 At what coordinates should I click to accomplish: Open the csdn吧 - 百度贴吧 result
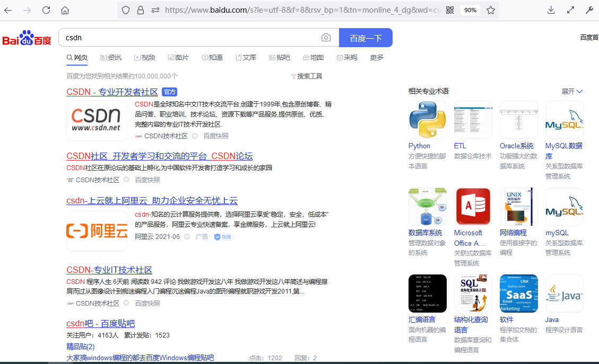[100, 324]
